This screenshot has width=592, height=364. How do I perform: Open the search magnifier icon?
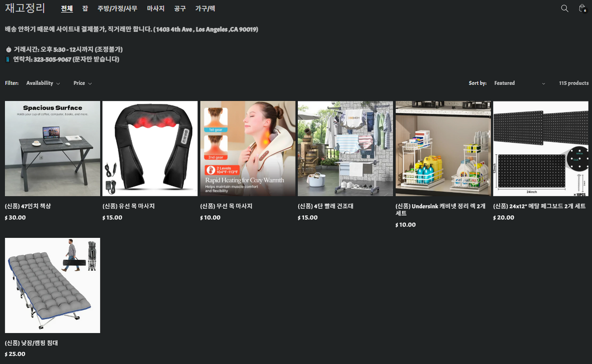pos(564,8)
